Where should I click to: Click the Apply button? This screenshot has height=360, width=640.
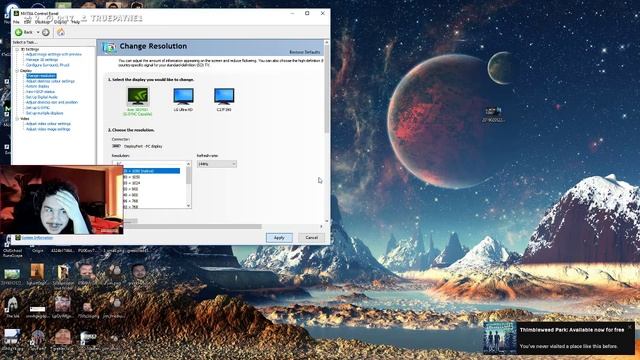(x=279, y=238)
